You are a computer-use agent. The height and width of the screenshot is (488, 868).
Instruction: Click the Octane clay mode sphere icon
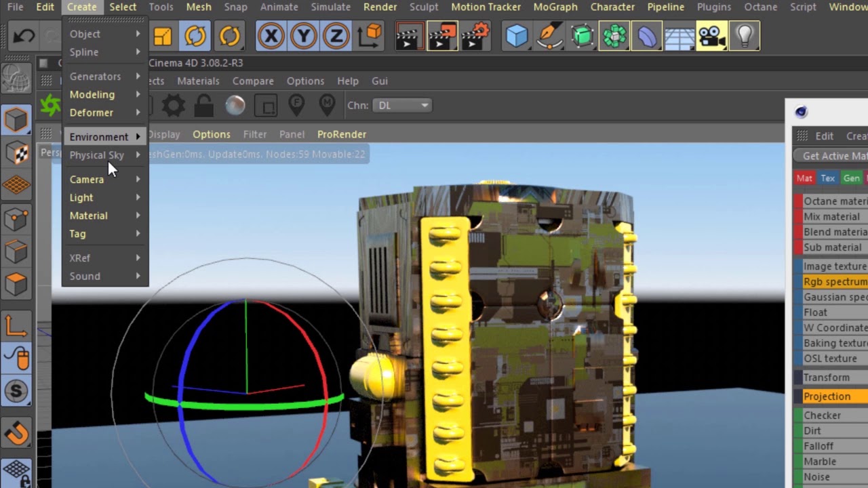[235, 106]
